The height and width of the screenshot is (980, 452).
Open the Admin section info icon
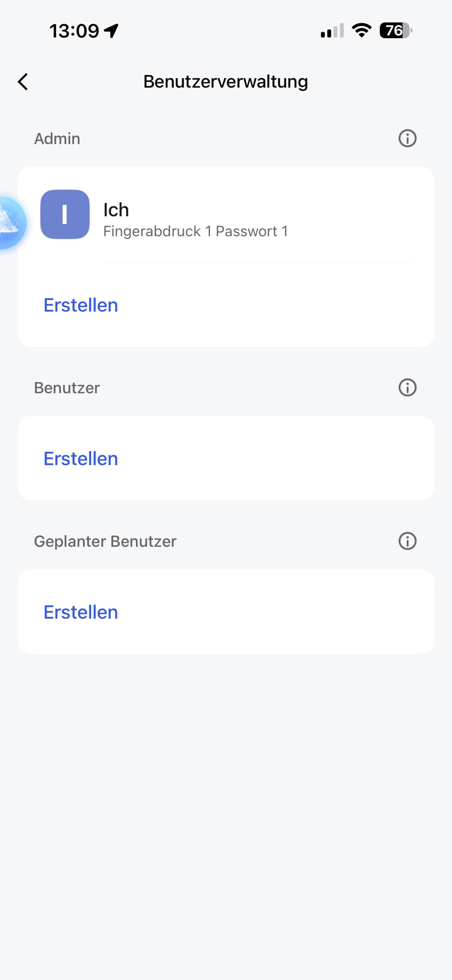[x=407, y=138]
